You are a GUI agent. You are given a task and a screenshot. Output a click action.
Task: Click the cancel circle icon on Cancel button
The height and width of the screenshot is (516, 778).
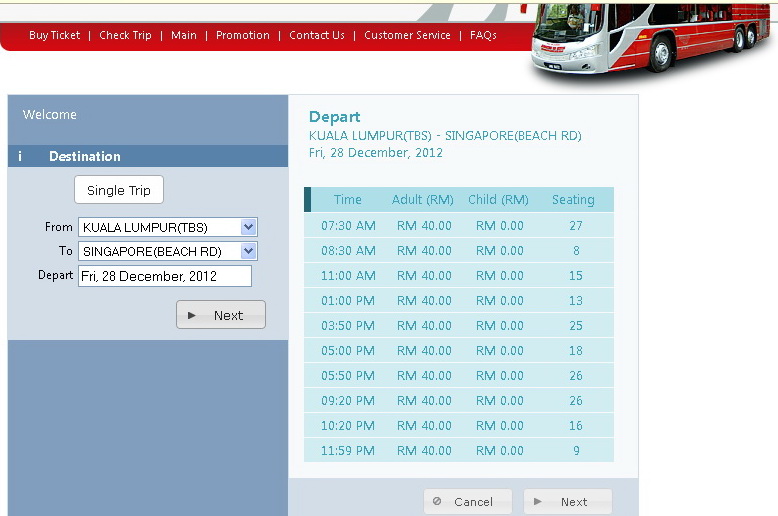click(437, 501)
